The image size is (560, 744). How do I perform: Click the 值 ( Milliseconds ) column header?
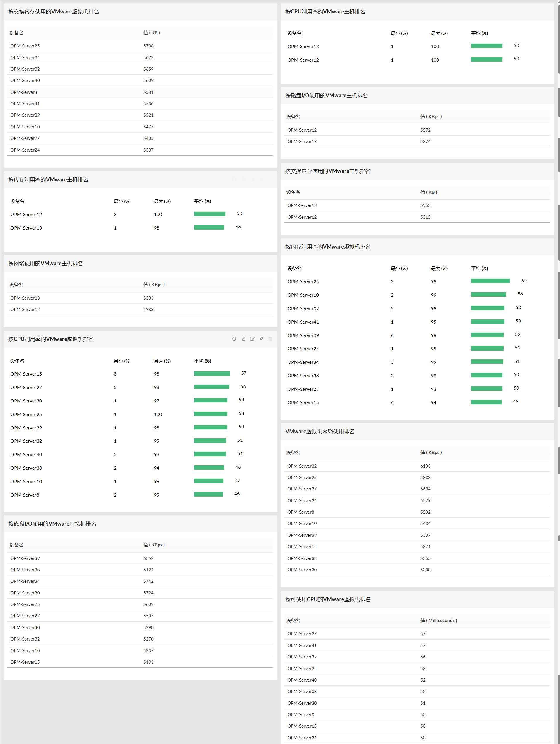(x=439, y=620)
